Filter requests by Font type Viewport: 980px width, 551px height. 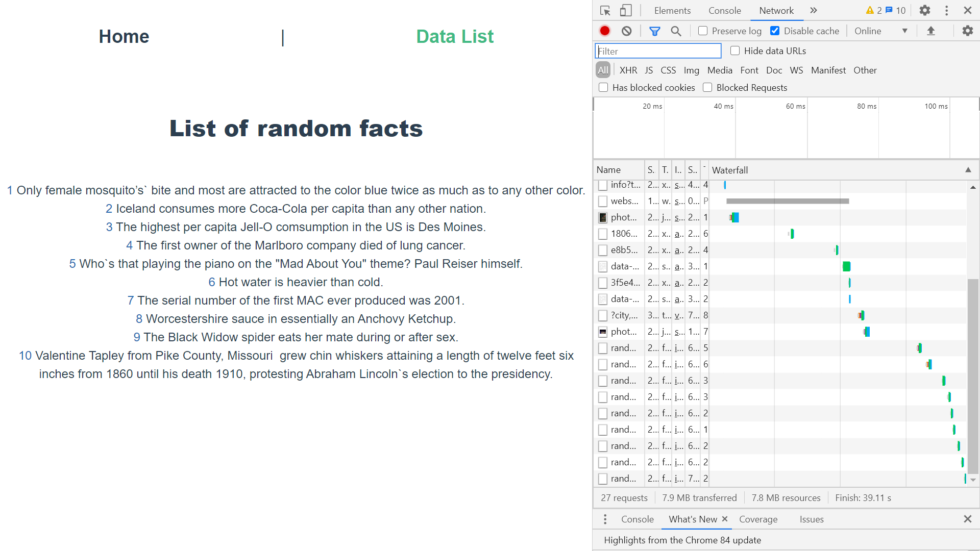point(749,70)
